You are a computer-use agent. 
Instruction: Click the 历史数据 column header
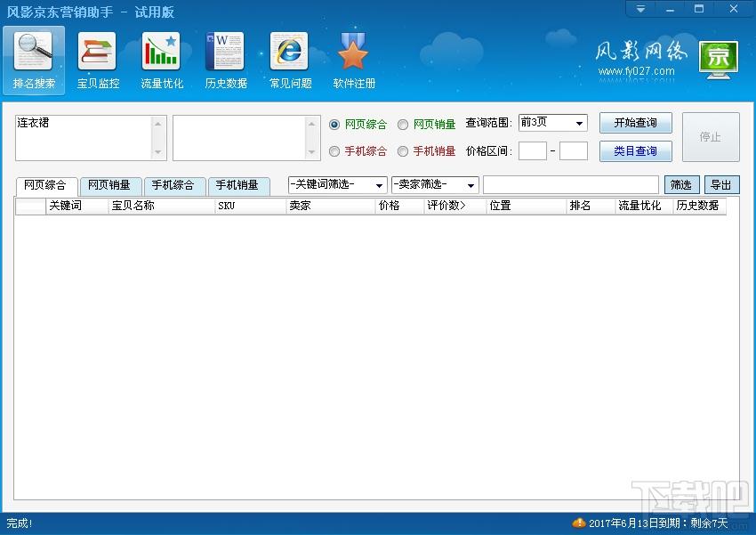pos(700,206)
